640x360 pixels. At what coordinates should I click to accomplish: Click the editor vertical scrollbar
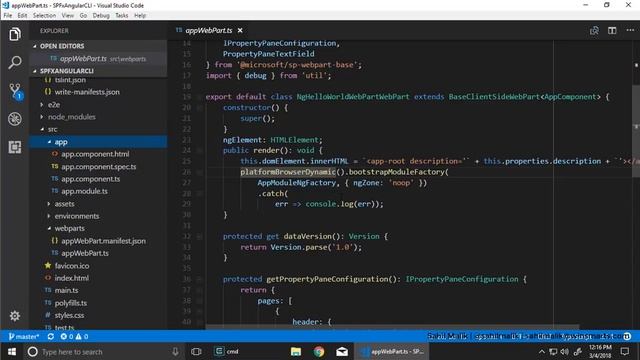pos(636,131)
